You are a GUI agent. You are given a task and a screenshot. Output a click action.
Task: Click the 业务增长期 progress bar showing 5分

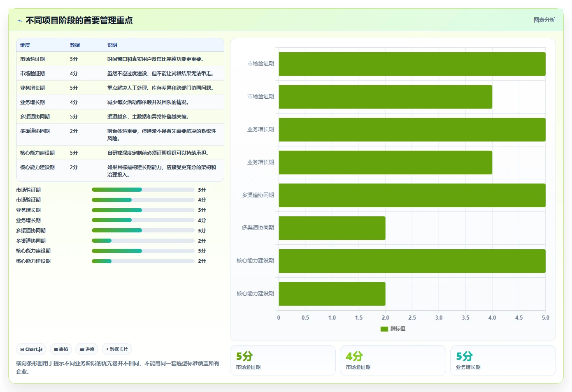point(143,210)
